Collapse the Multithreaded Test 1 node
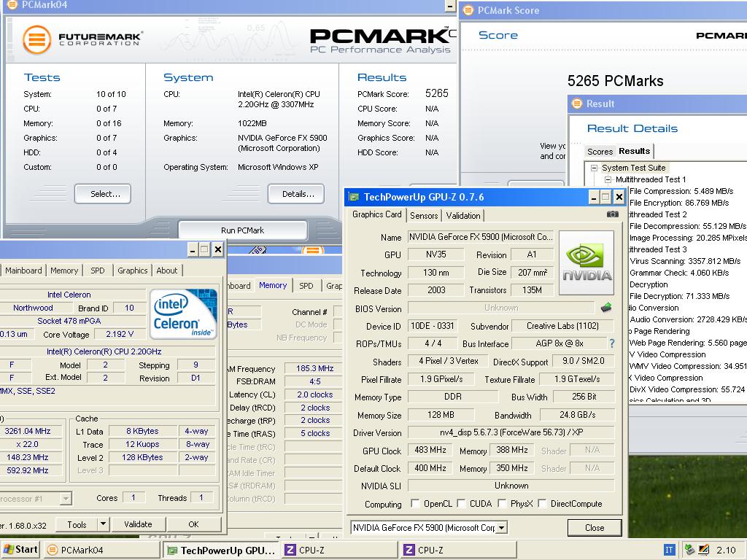The image size is (747, 560). coord(608,179)
